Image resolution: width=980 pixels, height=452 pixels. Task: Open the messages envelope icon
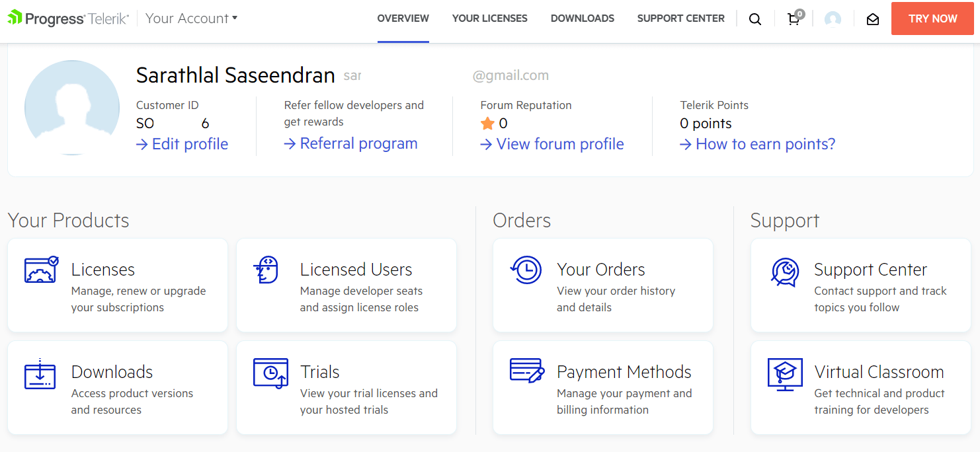pos(872,19)
